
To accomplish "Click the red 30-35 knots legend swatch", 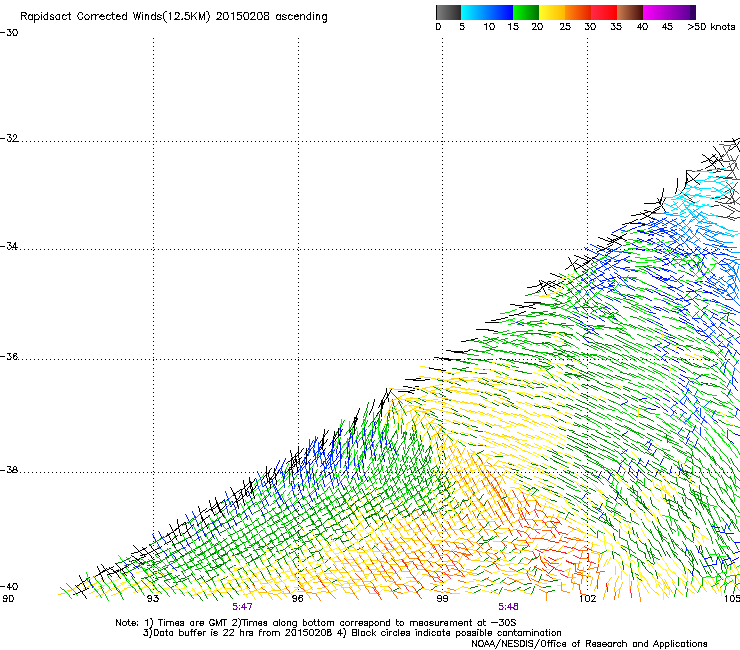I will point(604,12).
